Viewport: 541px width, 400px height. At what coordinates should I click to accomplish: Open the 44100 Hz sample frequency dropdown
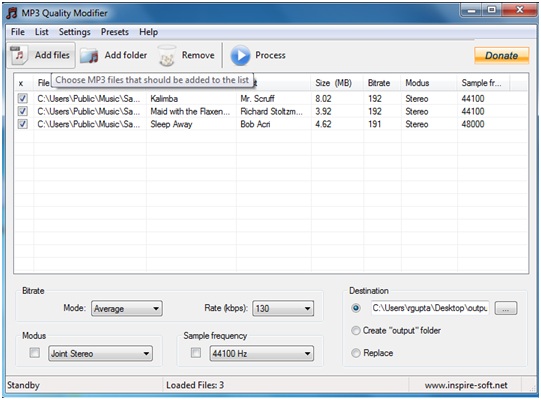click(262, 353)
